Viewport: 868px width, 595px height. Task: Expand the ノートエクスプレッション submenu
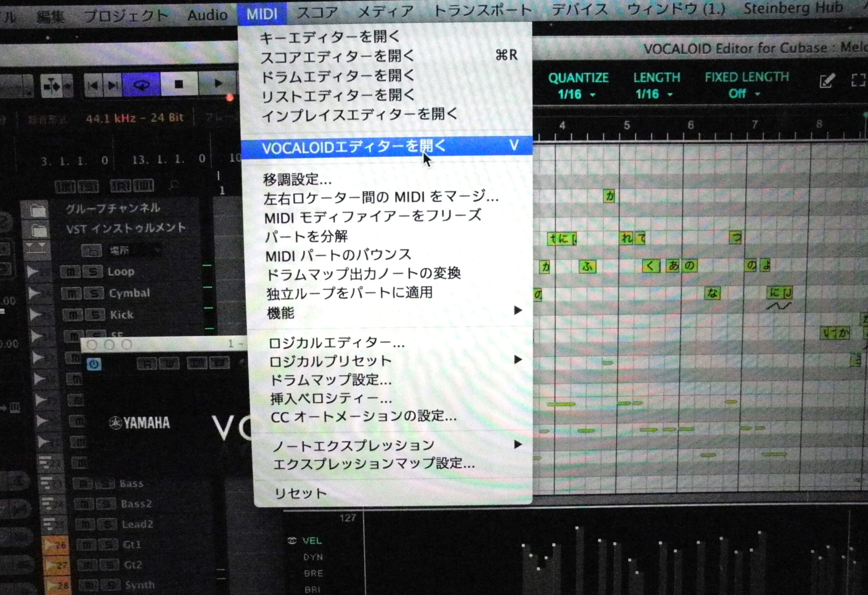click(x=518, y=445)
